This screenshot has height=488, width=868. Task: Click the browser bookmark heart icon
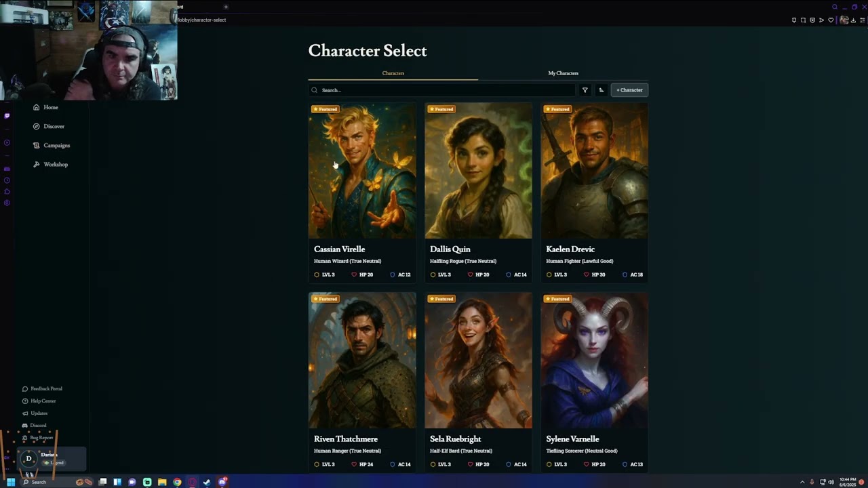pyautogui.click(x=831, y=20)
